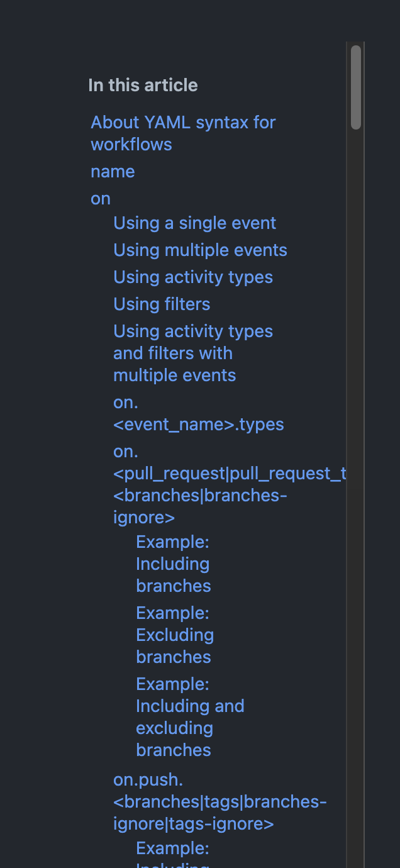The height and width of the screenshot is (868, 400).
Task: Navigate to the name section
Action: [x=113, y=171]
